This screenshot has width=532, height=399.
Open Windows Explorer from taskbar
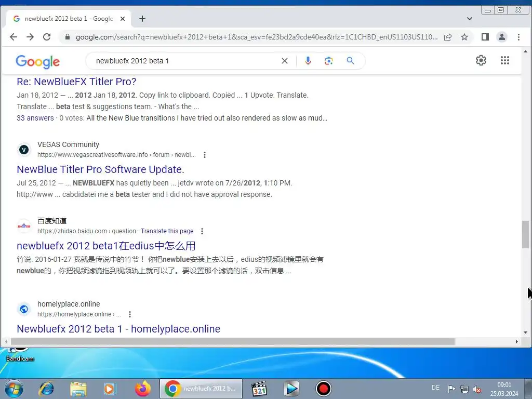pyautogui.click(x=78, y=389)
